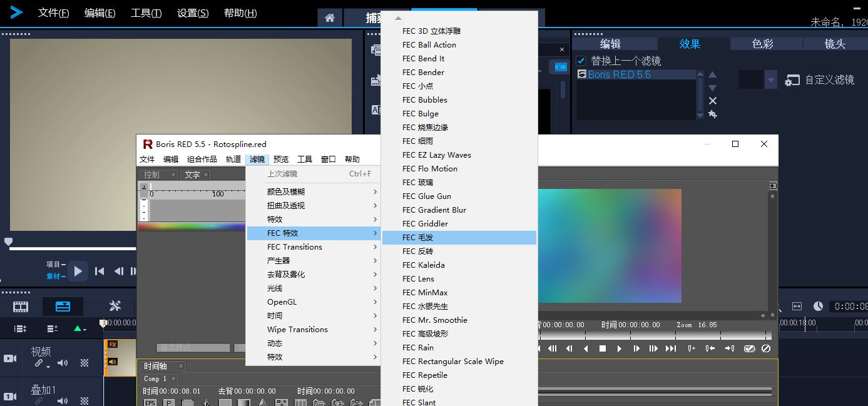Click the show all tracks icon
868x406 pixels.
20,328
